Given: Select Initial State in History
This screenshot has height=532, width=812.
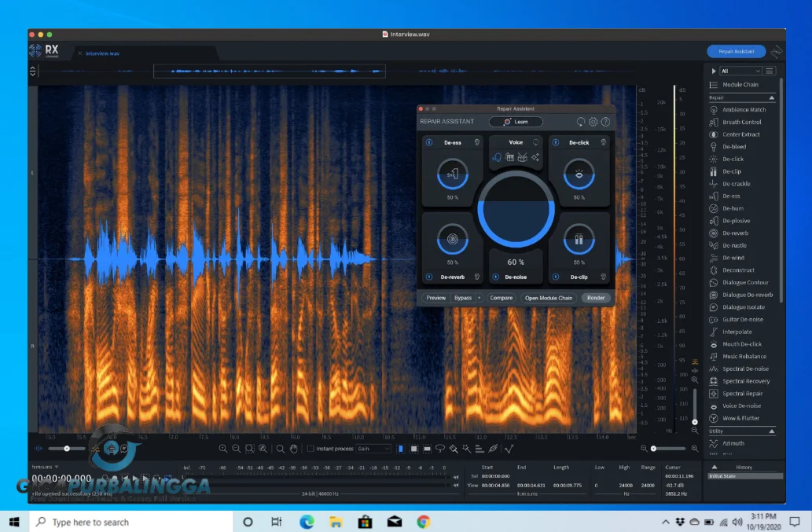Looking at the screenshot, I should pos(744,476).
